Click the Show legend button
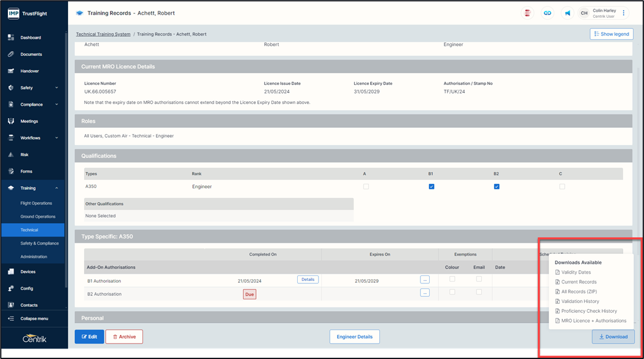644x359 pixels. [x=611, y=34]
